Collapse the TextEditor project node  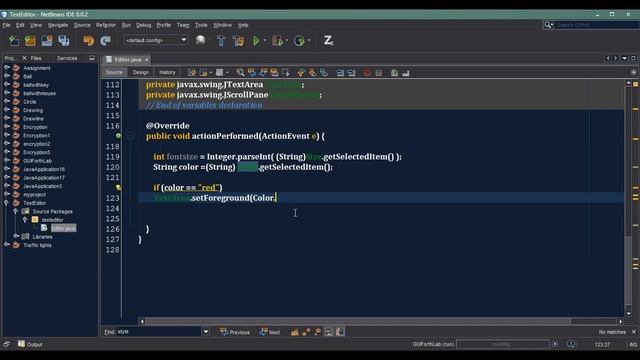(x=7, y=202)
